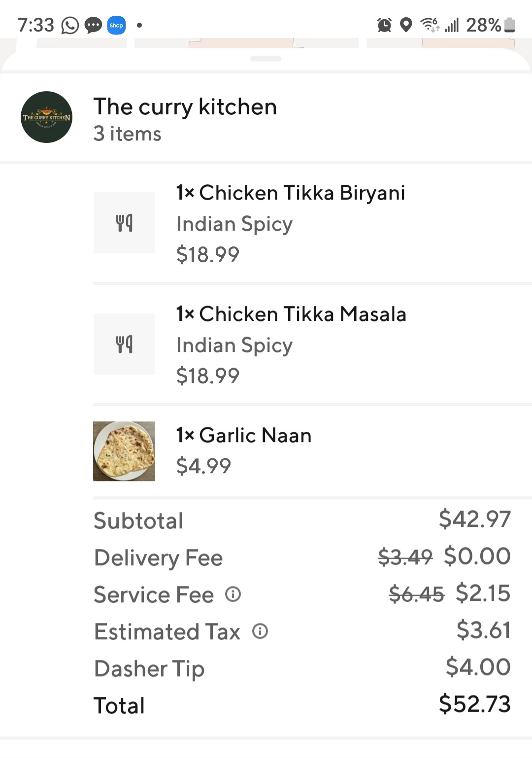Tap WhatsApp notification icon in status bar
The image size is (532, 758).
[70, 25]
